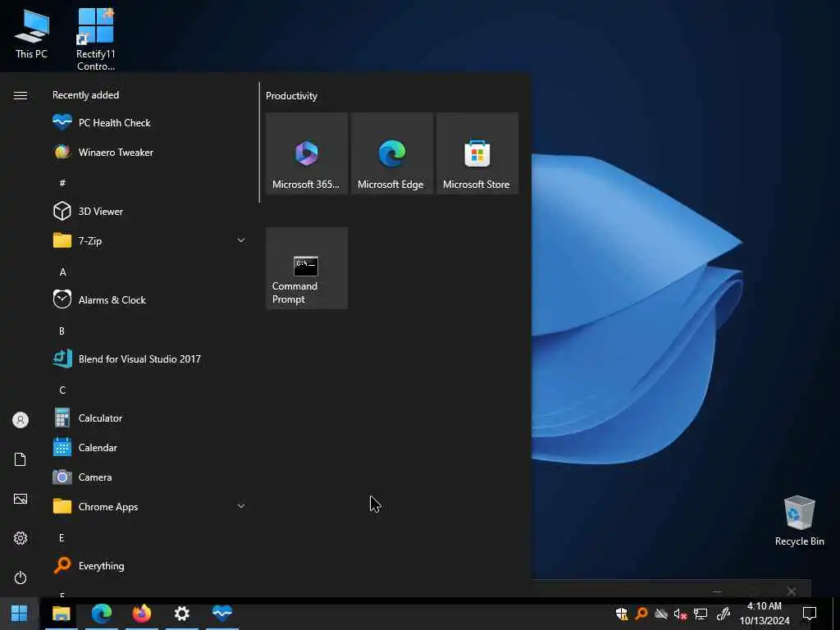This screenshot has height=630, width=840.
Task: Open the Microsoft 365 tile
Action: point(307,153)
